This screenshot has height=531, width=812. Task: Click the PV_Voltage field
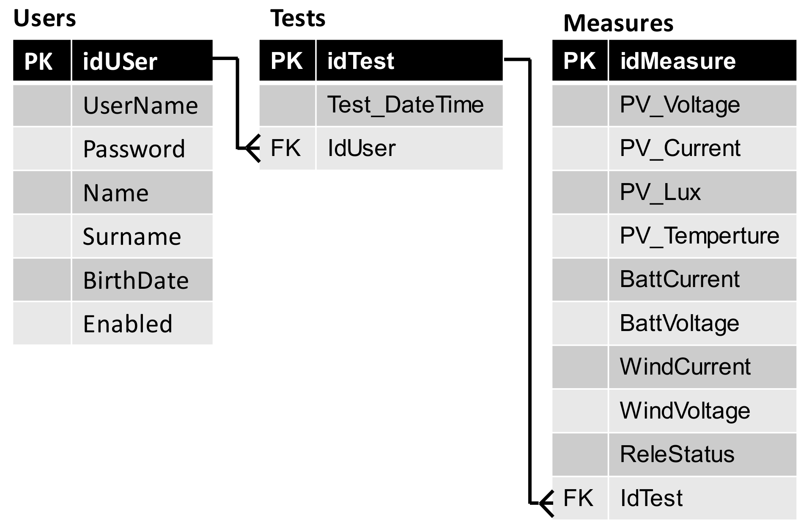pyautogui.click(x=680, y=105)
